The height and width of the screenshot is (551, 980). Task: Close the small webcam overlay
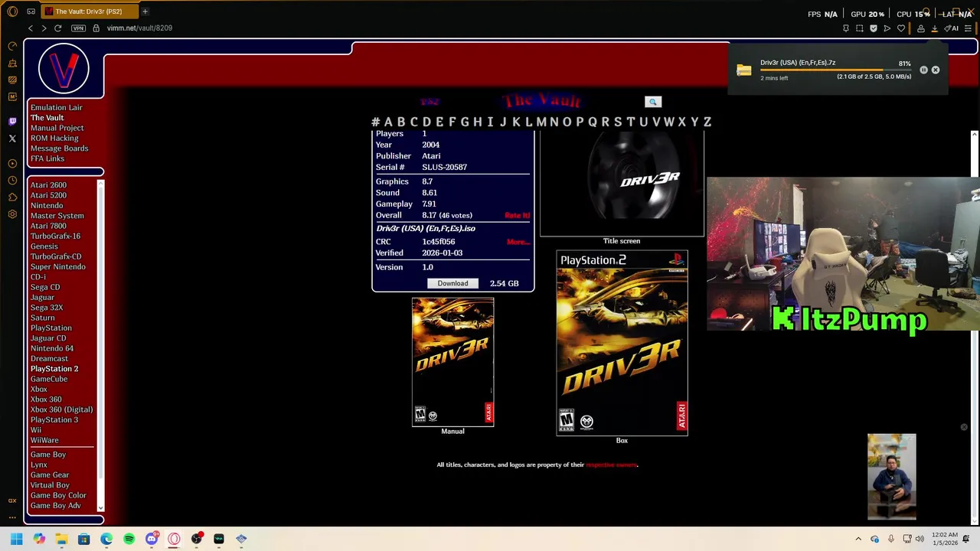coord(964,427)
